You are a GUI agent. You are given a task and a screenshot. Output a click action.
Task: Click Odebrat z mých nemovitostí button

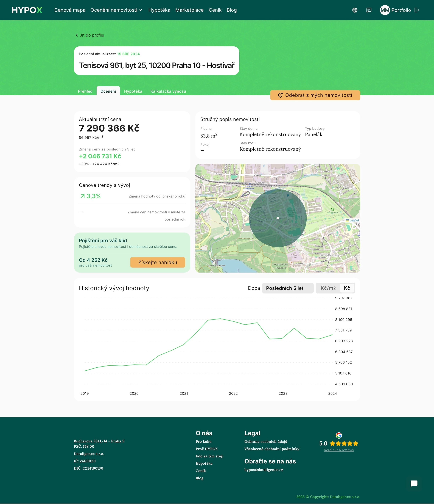pyautogui.click(x=315, y=95)
